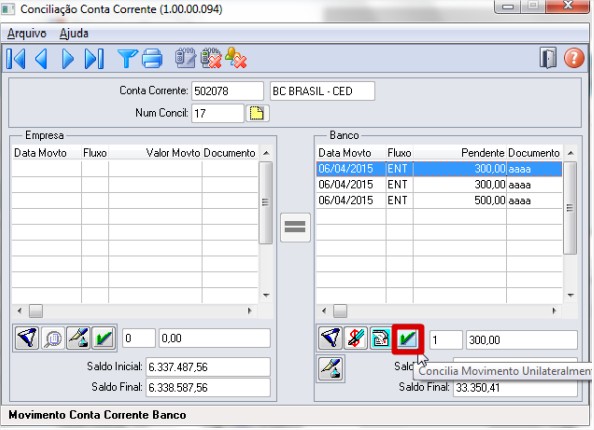The image size is (594, 430).
Task: Click the calculator with pencil toolbar icon
Action: tap(185, 58)
